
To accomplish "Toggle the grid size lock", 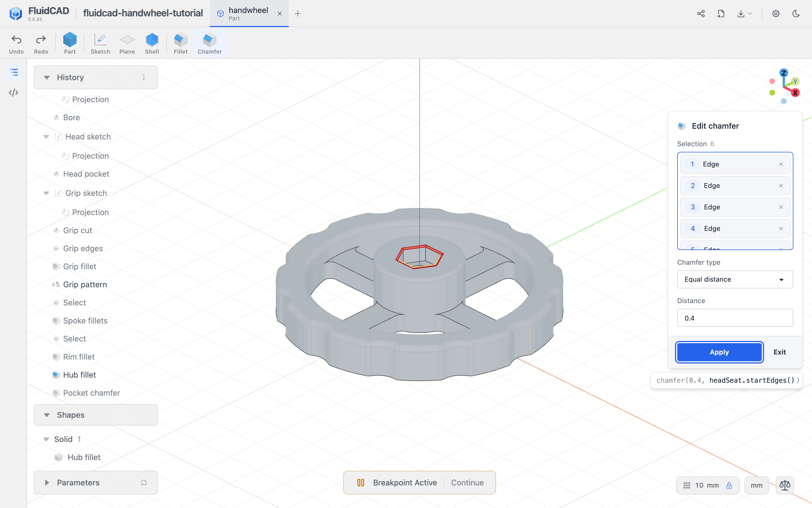I will point(729,485).
